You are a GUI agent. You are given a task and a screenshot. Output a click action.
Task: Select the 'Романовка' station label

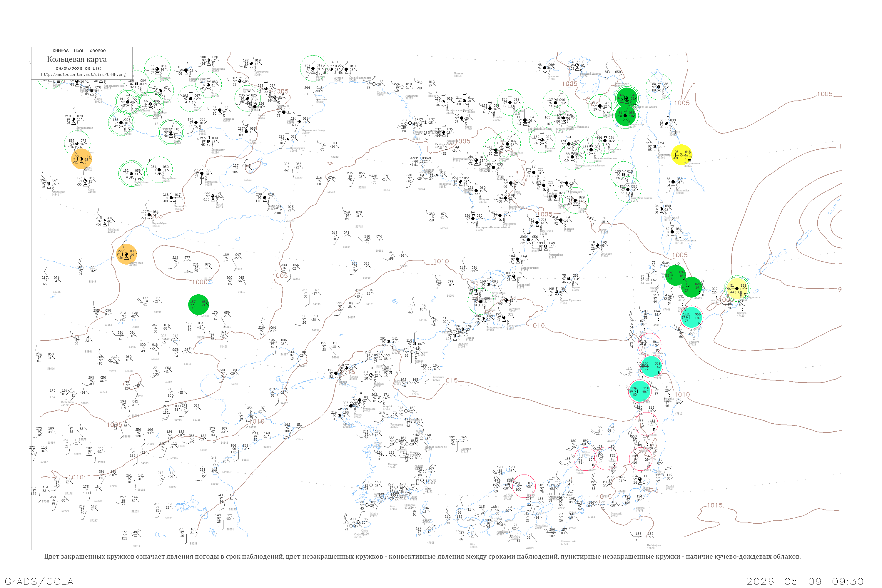[x=218, y=69]
